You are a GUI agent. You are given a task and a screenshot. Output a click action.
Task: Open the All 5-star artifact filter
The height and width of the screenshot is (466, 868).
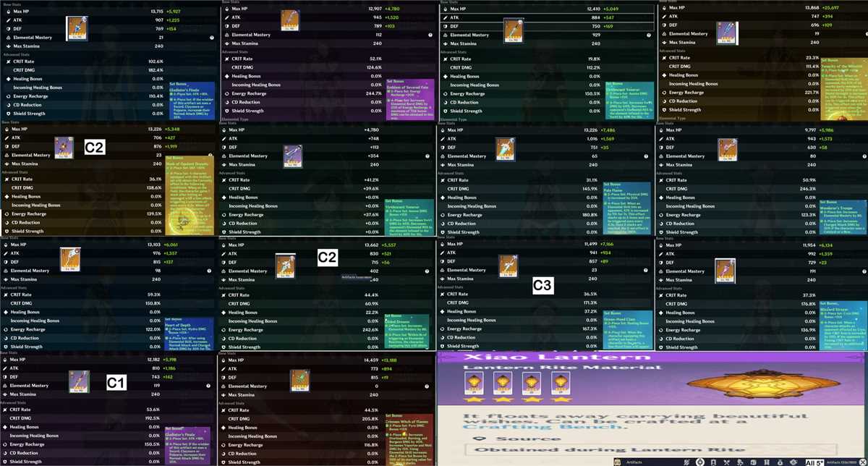coord(814,462)
